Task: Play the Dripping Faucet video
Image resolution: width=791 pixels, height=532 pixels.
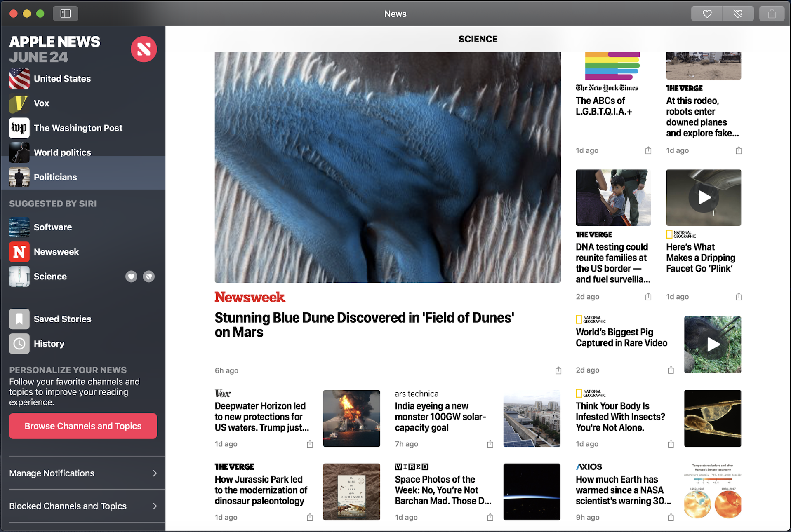Action: coord(704,198)
